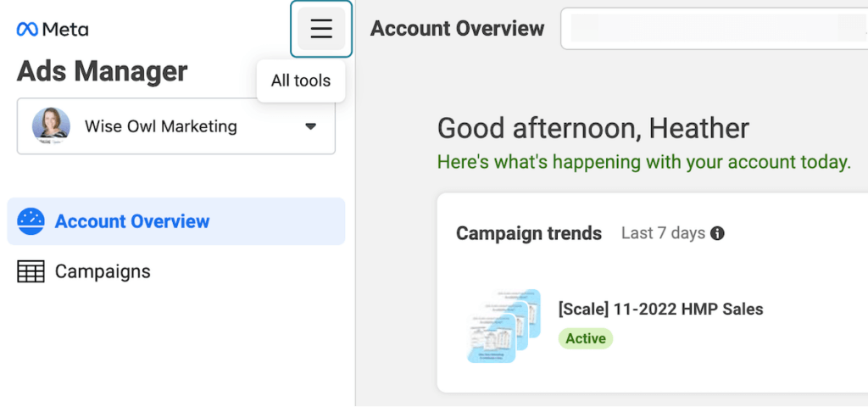868x407 pixels.
Task: Click the Campaign trends heading
Action: click(529, 234)
